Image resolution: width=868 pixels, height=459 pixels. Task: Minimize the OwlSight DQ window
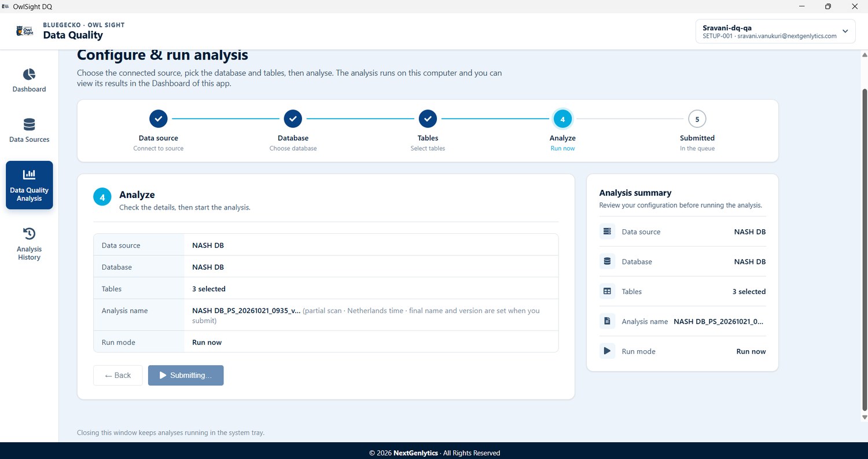pos(801,6)
